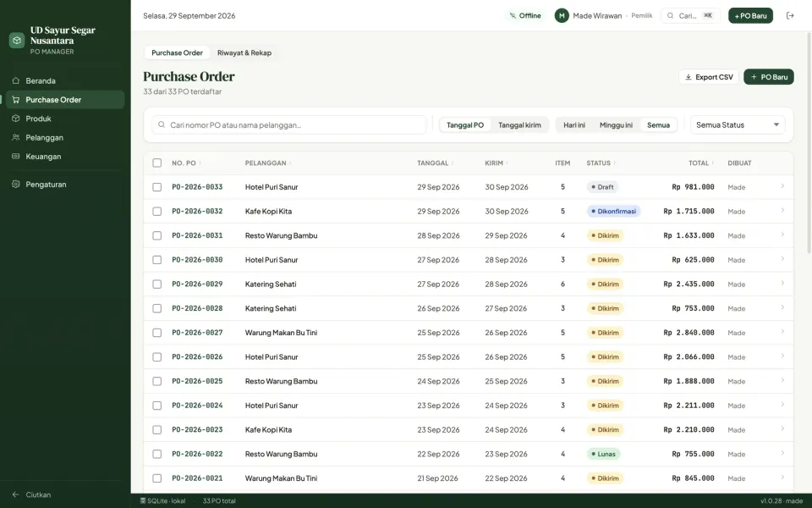Click the Dikirim badge on row PO-2026-0021
Screen dimensions: 812x508
point(605,478)
